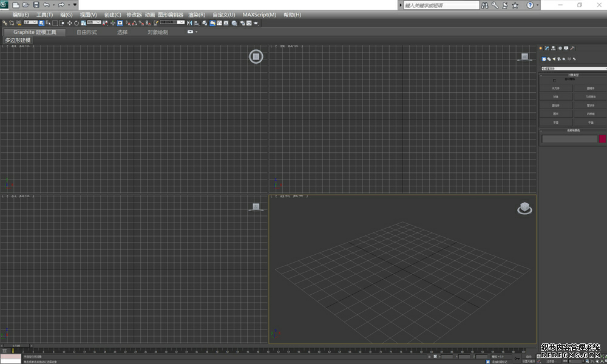
Task: Expand the quick access toolbar customize arrow
Action: [x=75, y=5]
